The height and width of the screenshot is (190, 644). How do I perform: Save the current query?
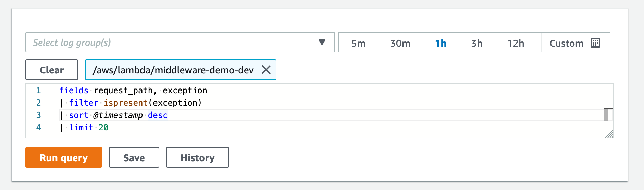point(134,157)
